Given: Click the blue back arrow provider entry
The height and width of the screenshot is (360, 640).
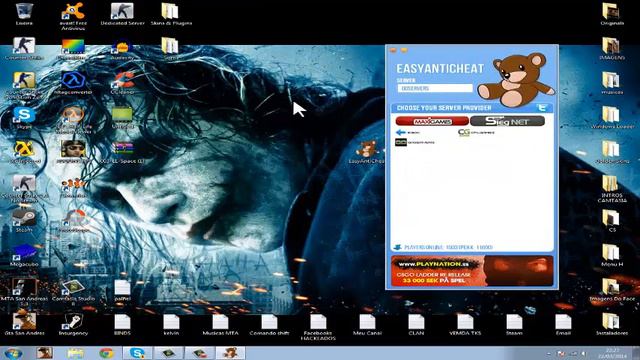Looking at the screenshot, I should [407, 132].
